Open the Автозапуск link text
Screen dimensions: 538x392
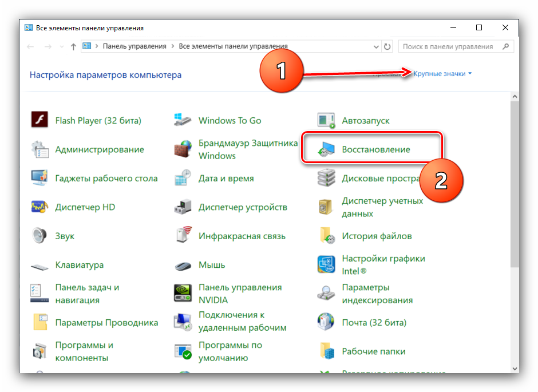pos(365,121)
